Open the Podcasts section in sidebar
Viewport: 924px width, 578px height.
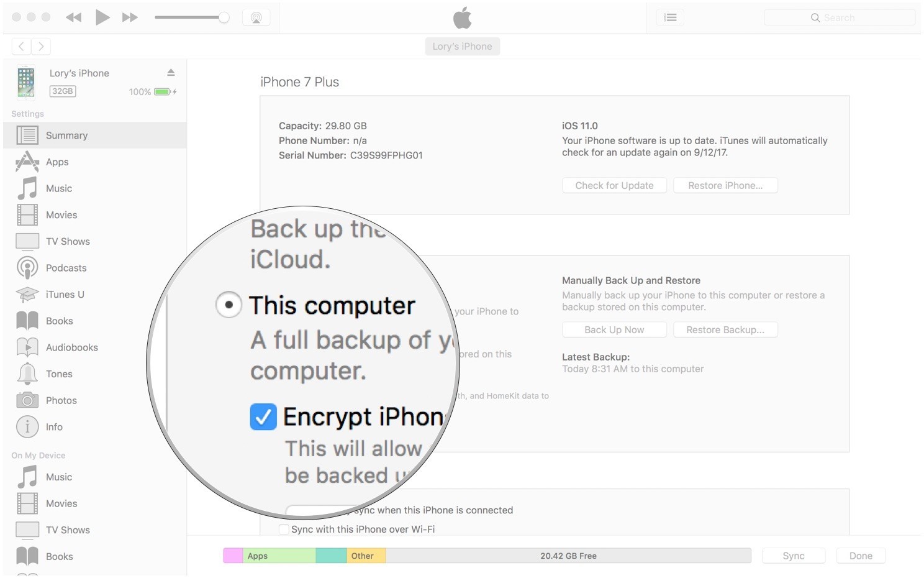66,268
